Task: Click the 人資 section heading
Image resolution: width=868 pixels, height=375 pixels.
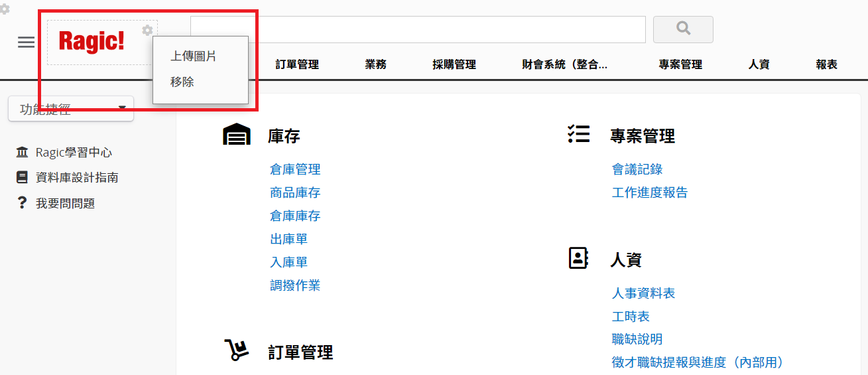Action: tap(626, 260)
